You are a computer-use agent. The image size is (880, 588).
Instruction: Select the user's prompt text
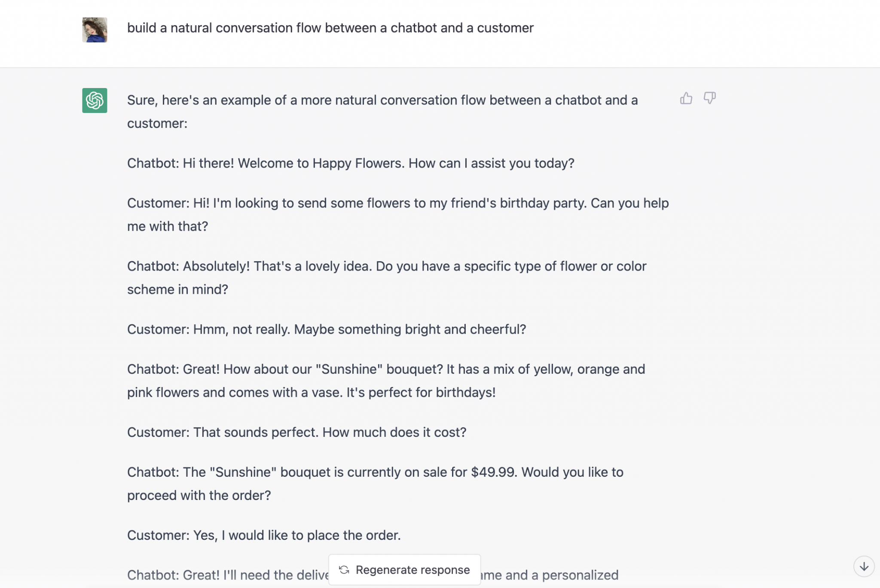coord(330,27)
